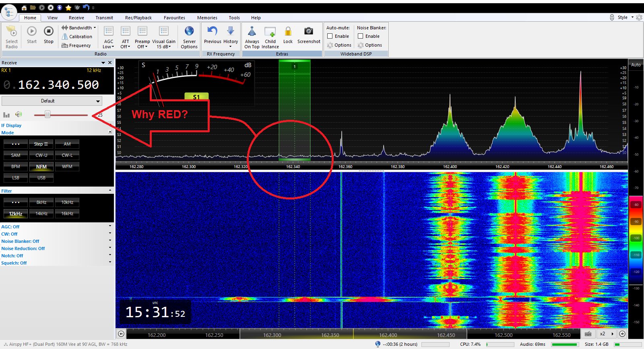Screen dimensions: 644x349
Task: Toggle the Lock padlock icon
Action: point(288,31)
